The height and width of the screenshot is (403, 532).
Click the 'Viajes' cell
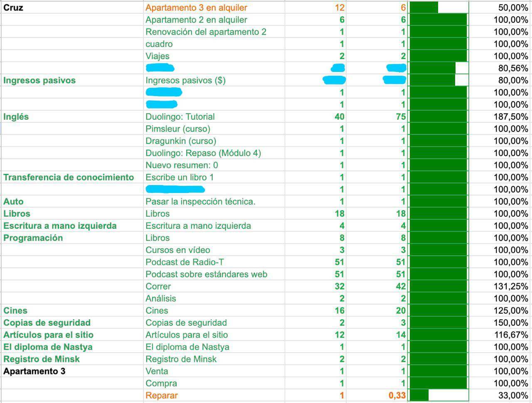coord(214,56)
